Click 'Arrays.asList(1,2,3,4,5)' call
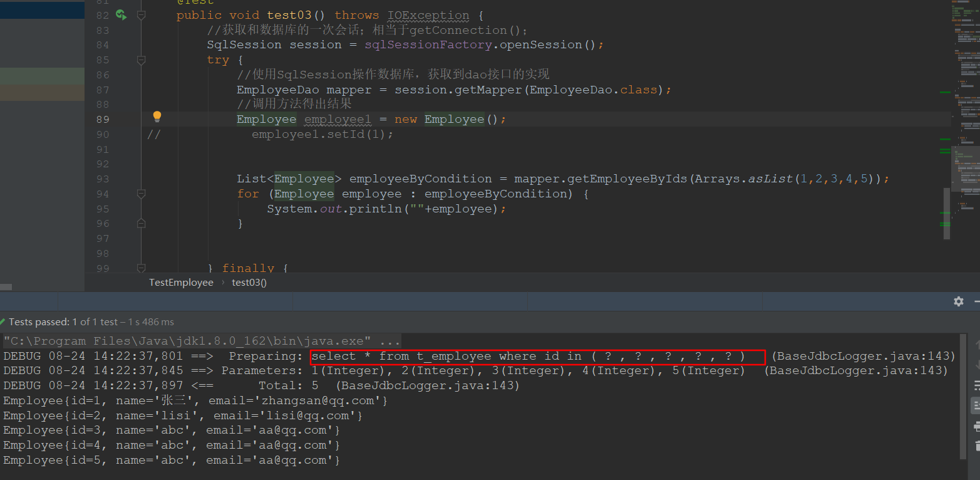This screenshot has height=480, width=980. coord(785,179)
